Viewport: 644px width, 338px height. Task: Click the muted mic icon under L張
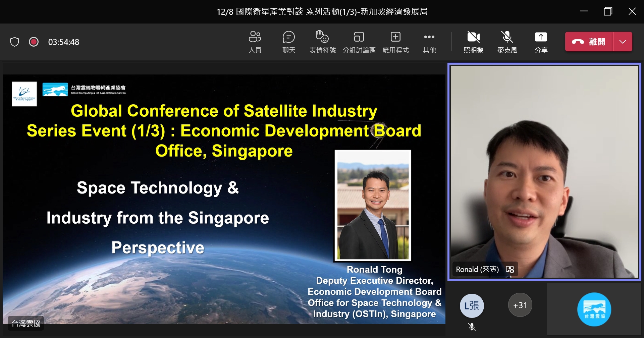pos(472,327)
